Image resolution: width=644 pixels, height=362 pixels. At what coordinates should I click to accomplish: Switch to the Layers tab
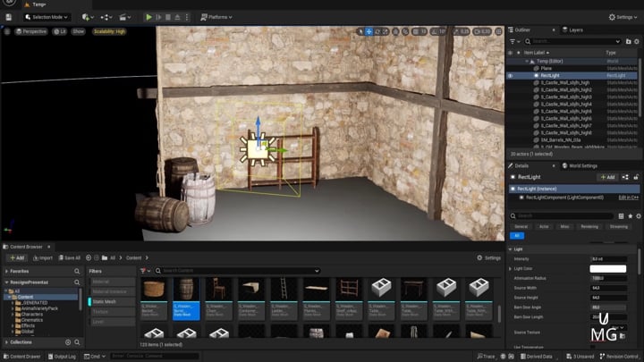573,30
